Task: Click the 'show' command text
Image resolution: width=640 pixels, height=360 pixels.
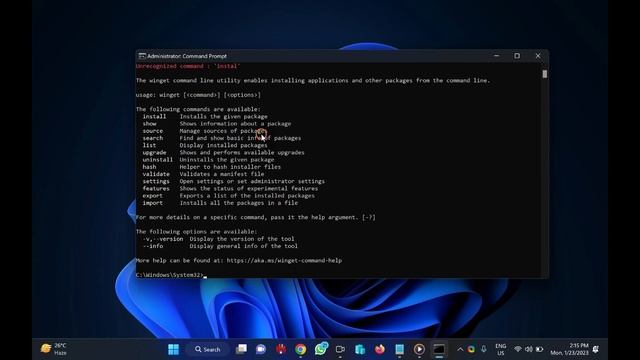Action: pyautogui.click(x=149, y=124)
